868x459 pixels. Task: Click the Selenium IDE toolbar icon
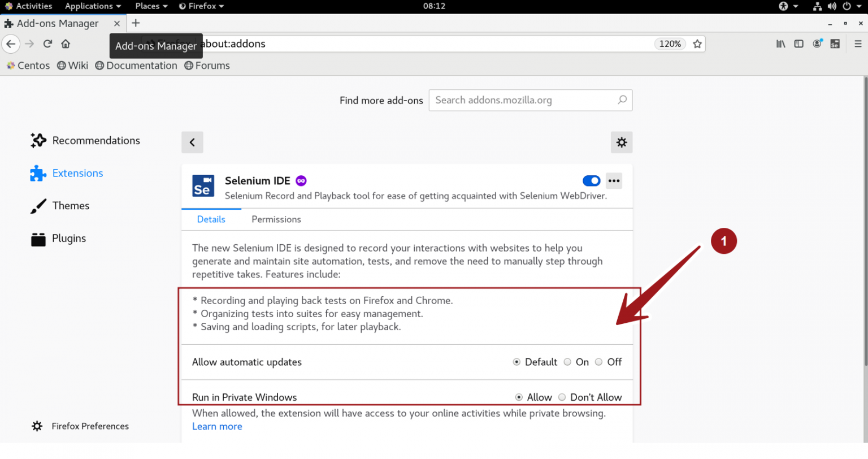click(x=835, y=44)
